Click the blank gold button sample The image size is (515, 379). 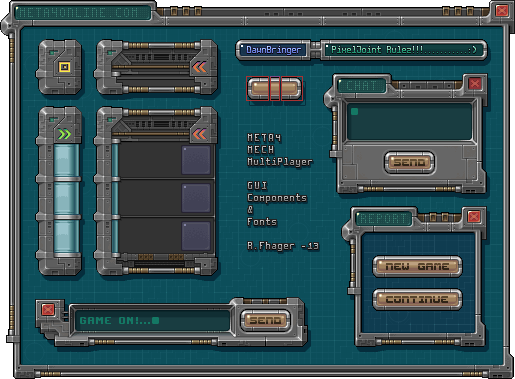(x=274, y=88)
